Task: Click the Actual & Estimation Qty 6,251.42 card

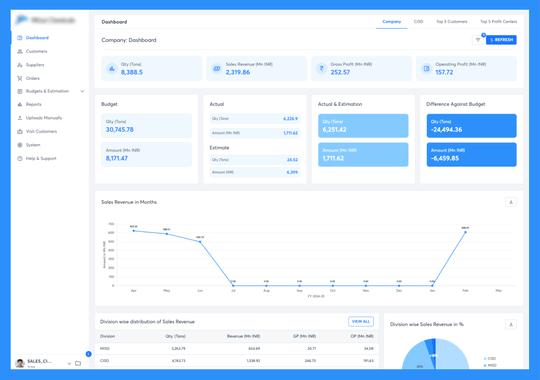Action: pos(363,126)
